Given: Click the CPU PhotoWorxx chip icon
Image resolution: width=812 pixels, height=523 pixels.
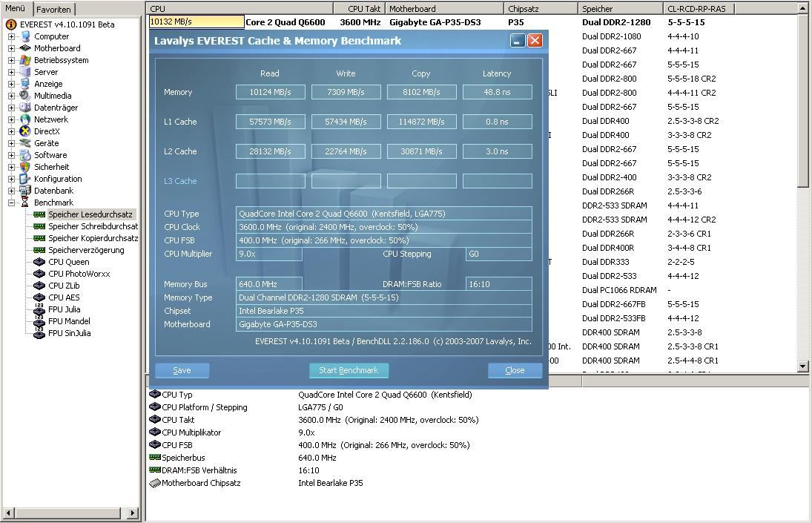Looking at the screenshot, I should 39,274.
